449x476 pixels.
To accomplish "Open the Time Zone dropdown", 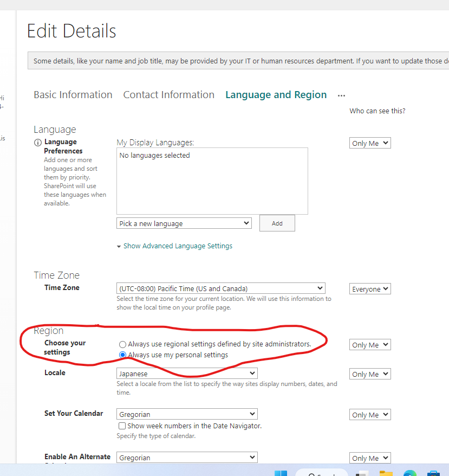I will [x=220, y=288].
